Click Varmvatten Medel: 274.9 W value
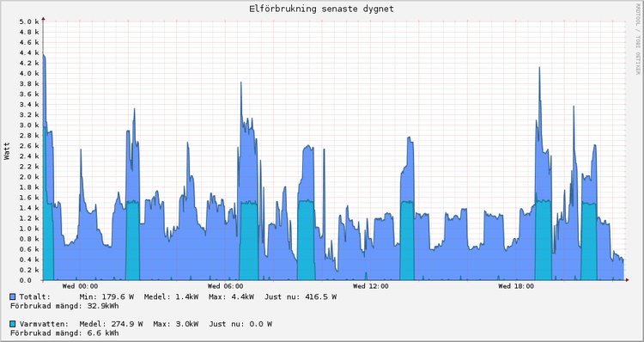 (111, 324)
